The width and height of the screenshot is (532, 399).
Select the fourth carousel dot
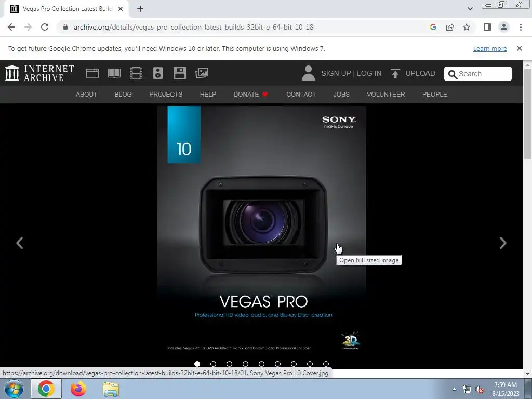[245, 364]
